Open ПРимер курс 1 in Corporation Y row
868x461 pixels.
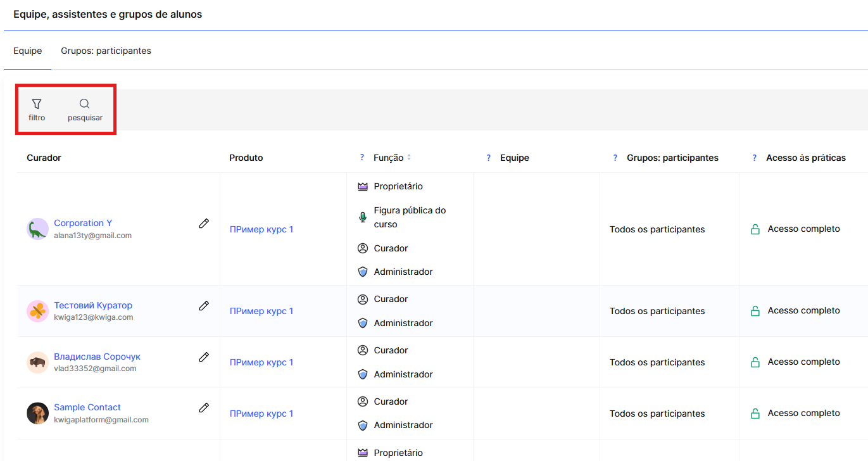(x=261, y=229)
